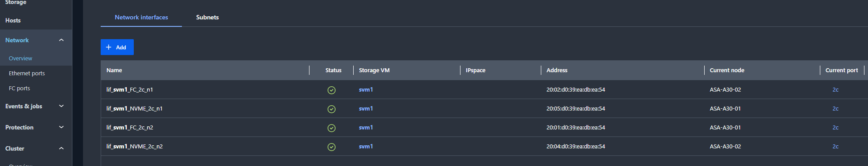This screenshot has height=166, width=868.
Task: Select interface name lif_svm1_FC_2c_n1
Action: coord(130,89)
